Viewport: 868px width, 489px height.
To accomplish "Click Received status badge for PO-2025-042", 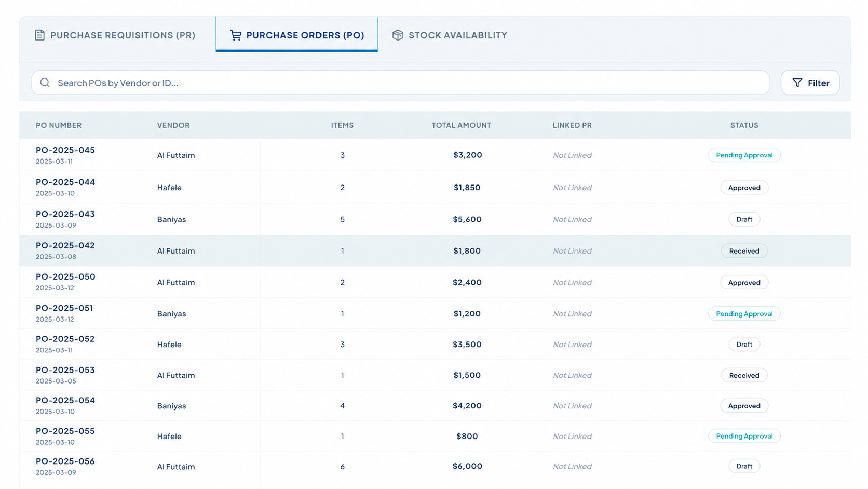I will (x=744, y=251).
